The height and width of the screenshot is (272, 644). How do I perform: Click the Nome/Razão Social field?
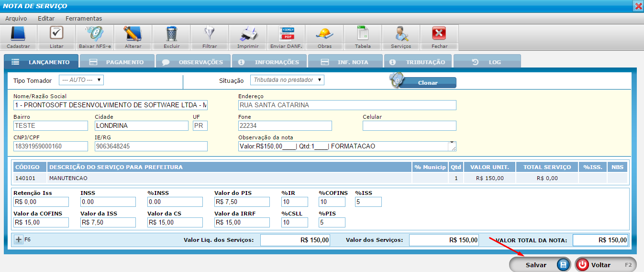click(x=111, y=105)
